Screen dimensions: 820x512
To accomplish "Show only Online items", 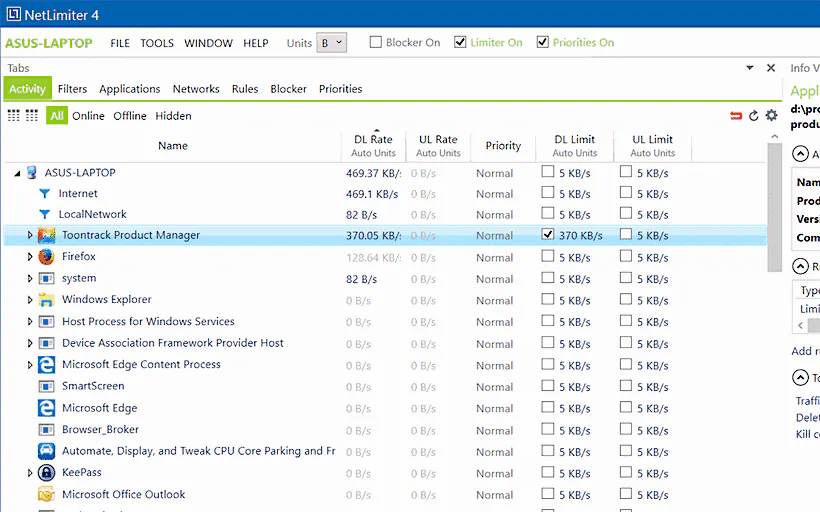I will coord(88,116).
